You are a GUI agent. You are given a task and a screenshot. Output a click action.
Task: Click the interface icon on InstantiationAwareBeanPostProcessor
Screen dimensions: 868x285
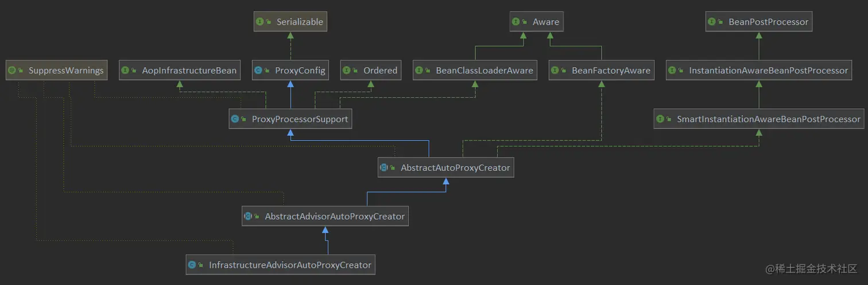(673, 71)
